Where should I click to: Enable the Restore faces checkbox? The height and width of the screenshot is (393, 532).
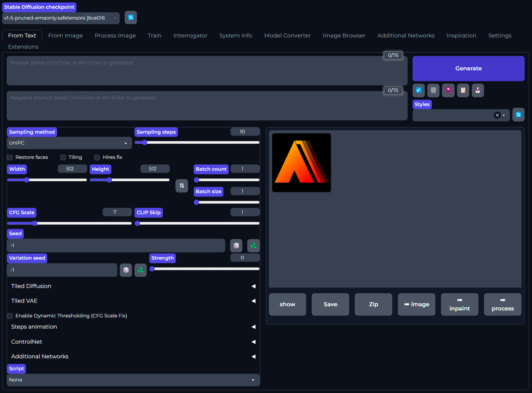[10, 157]
